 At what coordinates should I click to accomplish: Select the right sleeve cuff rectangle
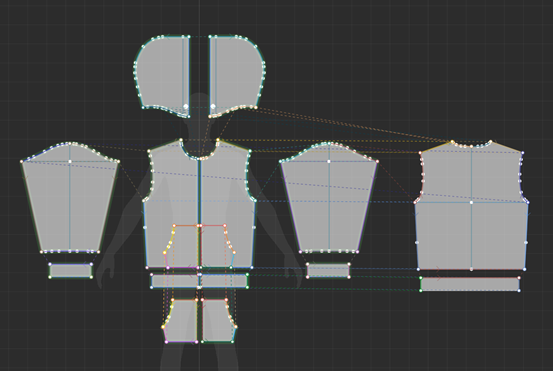pos(328,270)
